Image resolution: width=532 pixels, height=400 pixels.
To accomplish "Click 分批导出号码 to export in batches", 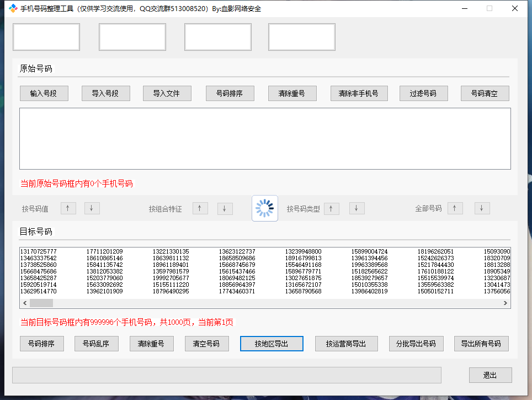I will tap(416, 343).
